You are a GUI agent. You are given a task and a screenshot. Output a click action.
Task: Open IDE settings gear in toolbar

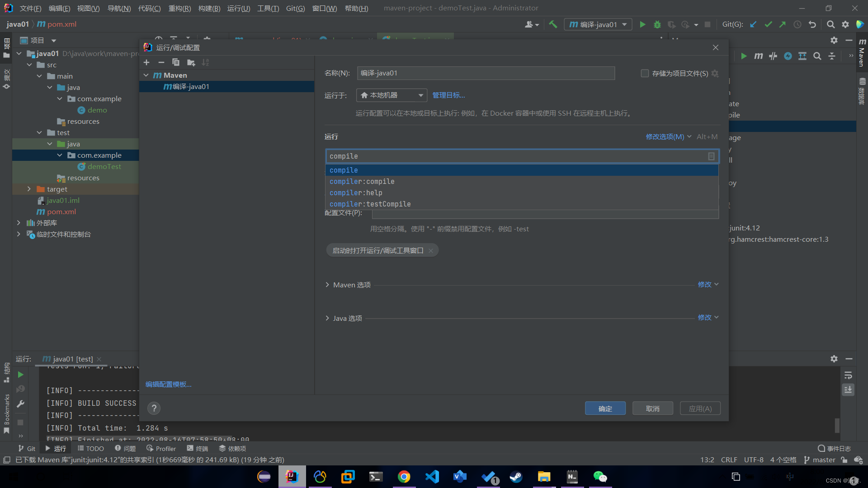click(845, 24)
